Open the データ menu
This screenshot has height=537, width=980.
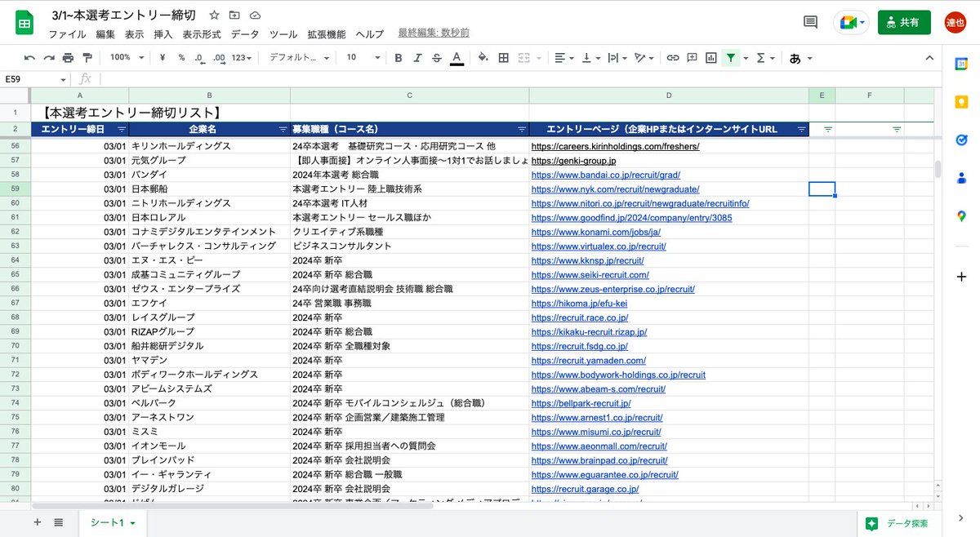pos(245,34)
